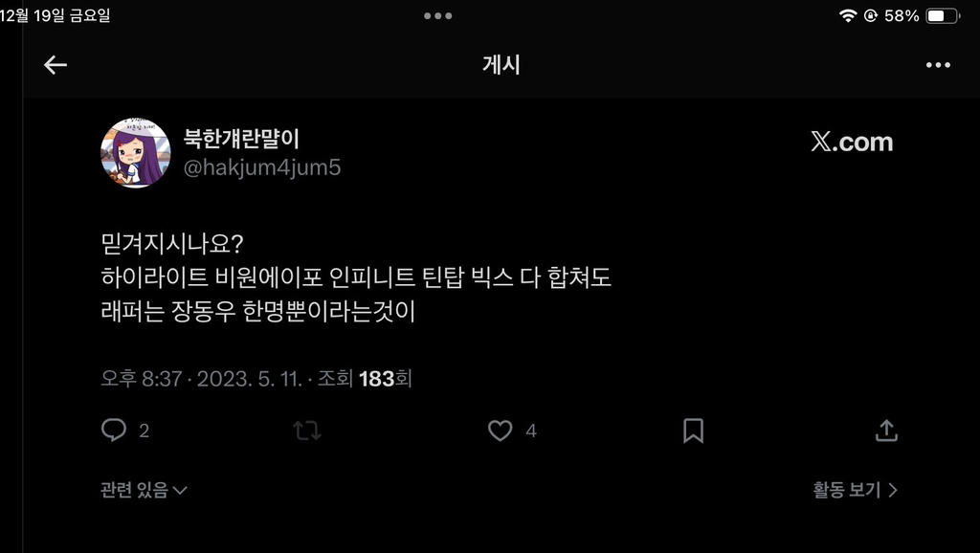Open the @hakjum4jum5 handle

262,167
